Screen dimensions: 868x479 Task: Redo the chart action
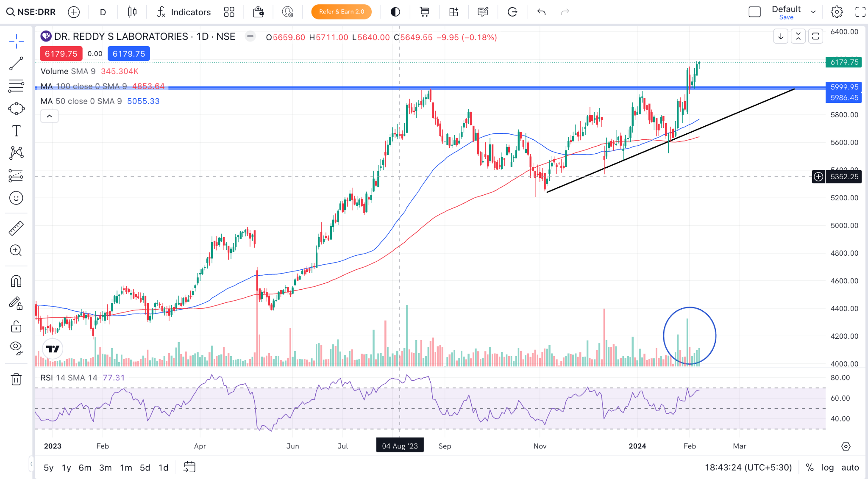click(565, 12)
